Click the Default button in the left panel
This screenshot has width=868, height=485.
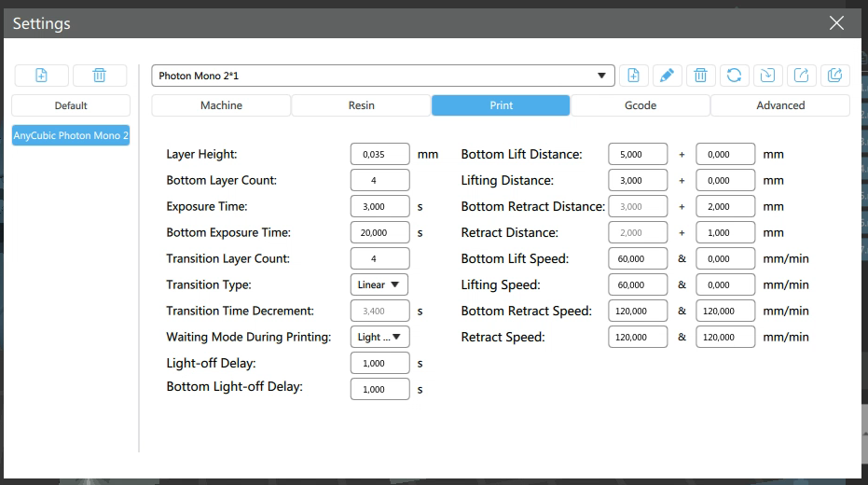(x=71, y=105)
